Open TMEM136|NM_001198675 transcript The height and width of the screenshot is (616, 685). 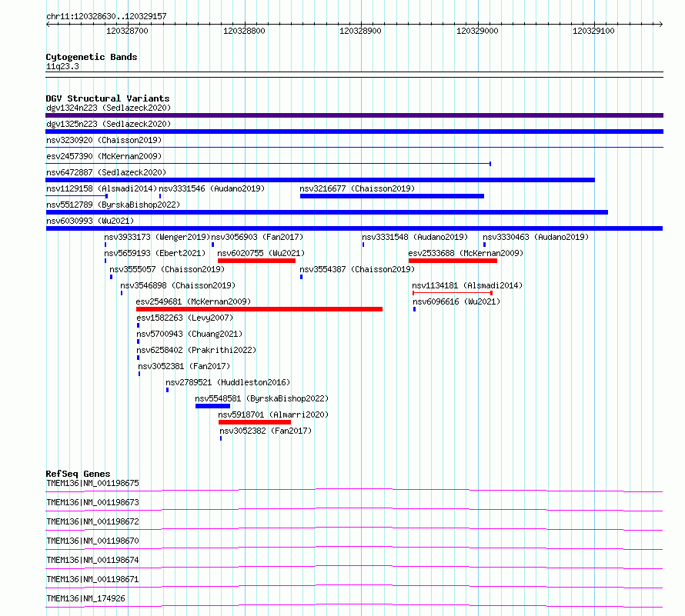tap(92, 483)
